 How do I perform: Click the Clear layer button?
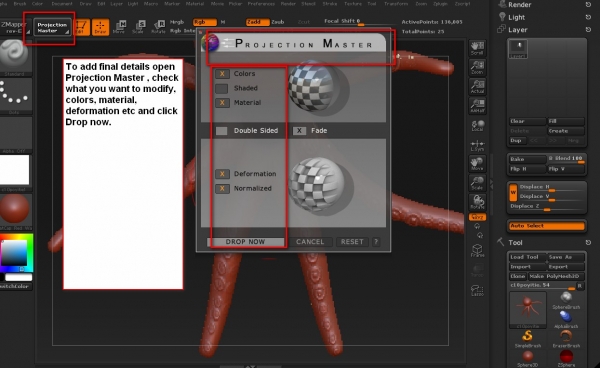(527, 121)
